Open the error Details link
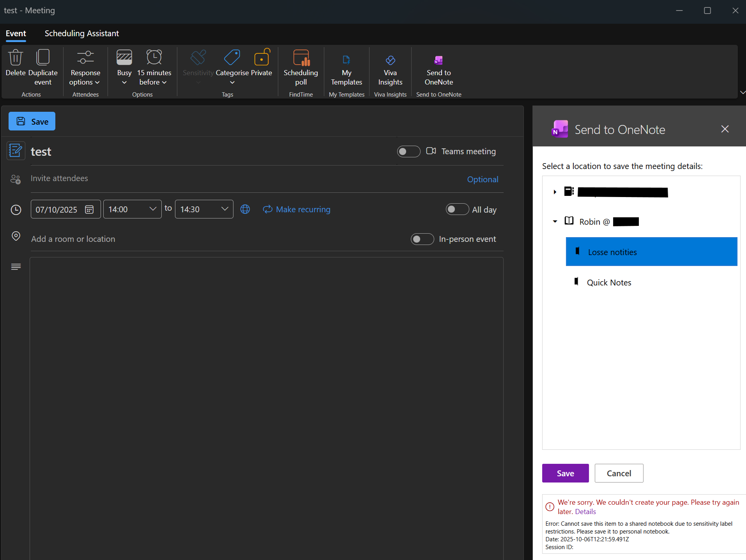746x560 pixels. 584,511
